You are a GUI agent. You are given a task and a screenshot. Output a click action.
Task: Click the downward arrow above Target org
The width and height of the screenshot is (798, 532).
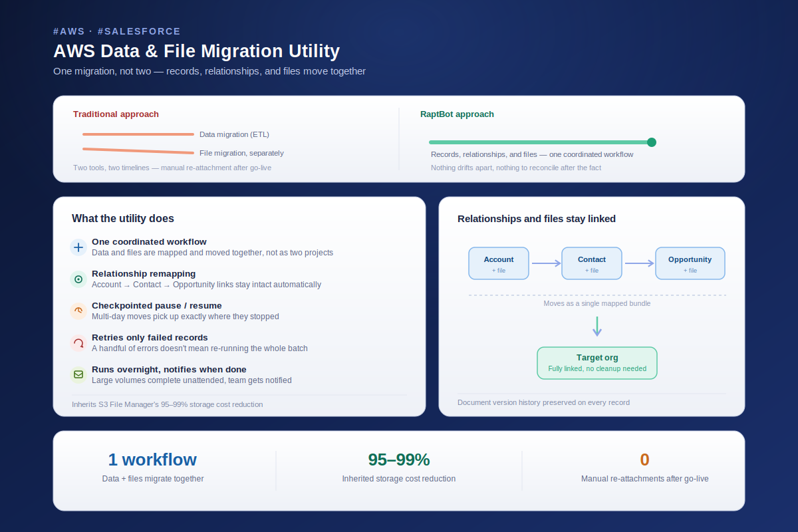[597, 327]
